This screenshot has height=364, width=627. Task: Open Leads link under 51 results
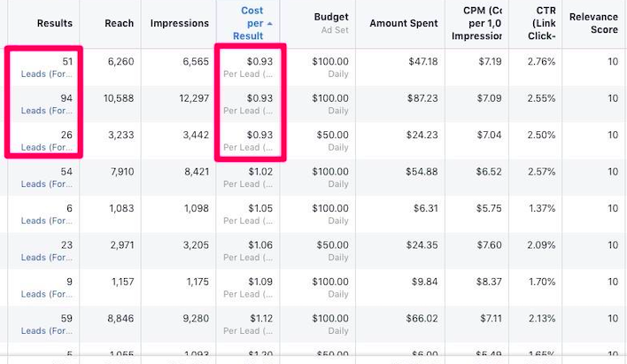47,74
